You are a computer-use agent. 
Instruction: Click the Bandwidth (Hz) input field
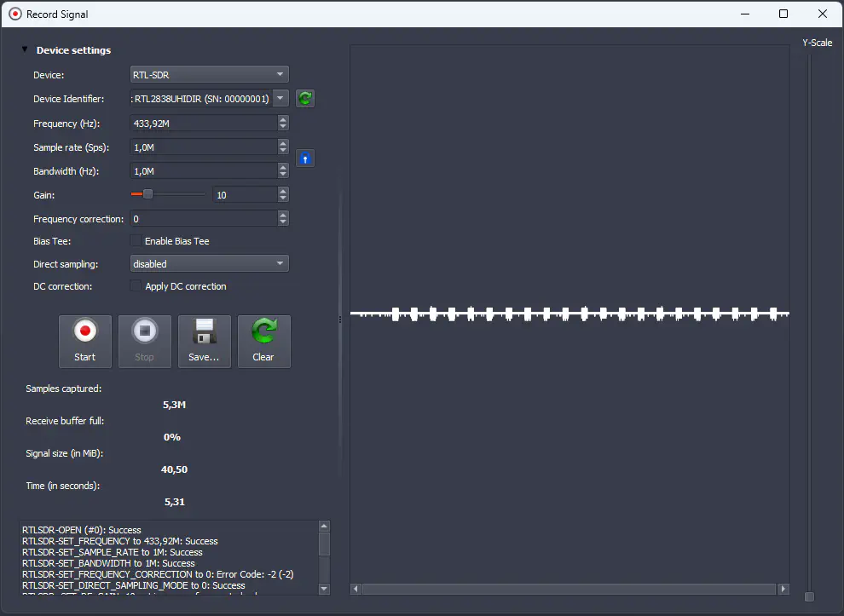tap(203, 171)
